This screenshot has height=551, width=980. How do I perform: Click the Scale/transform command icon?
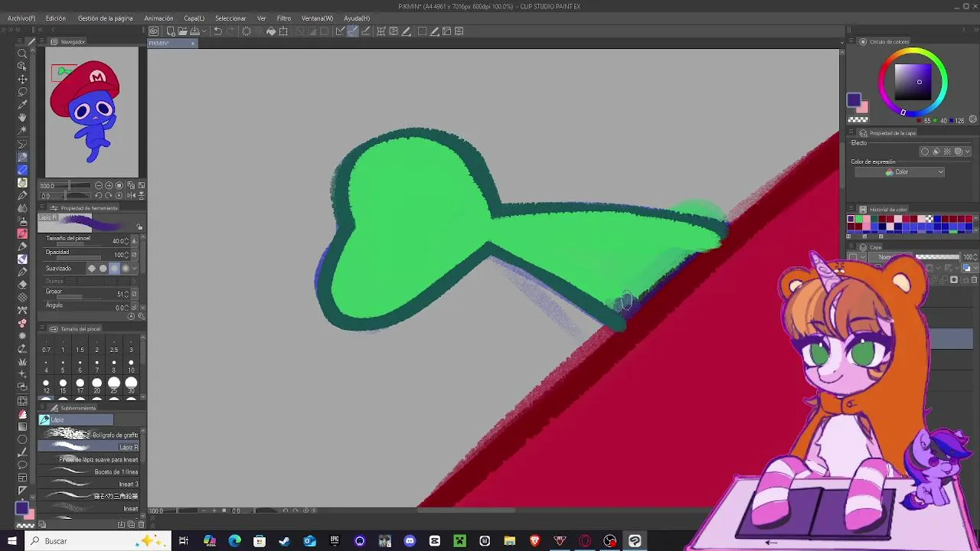pos(283,31)
